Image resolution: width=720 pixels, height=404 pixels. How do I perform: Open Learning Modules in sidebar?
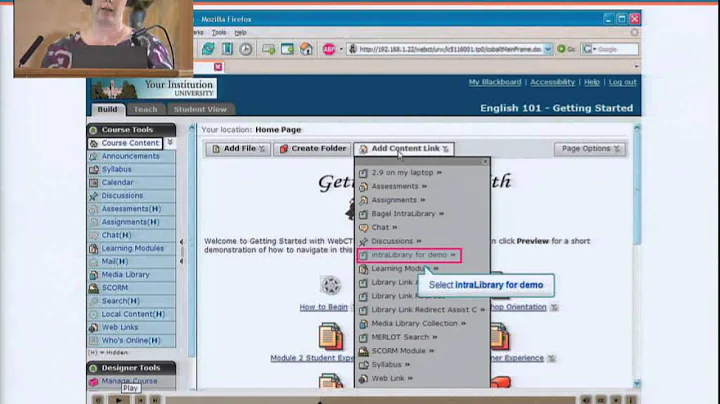click(131, 248)
